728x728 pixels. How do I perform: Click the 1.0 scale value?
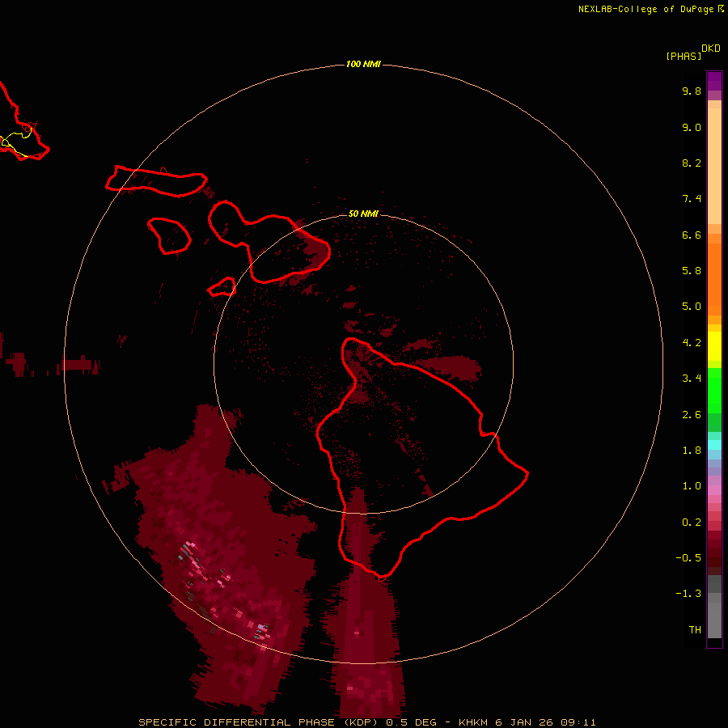(x=692, y=486)
